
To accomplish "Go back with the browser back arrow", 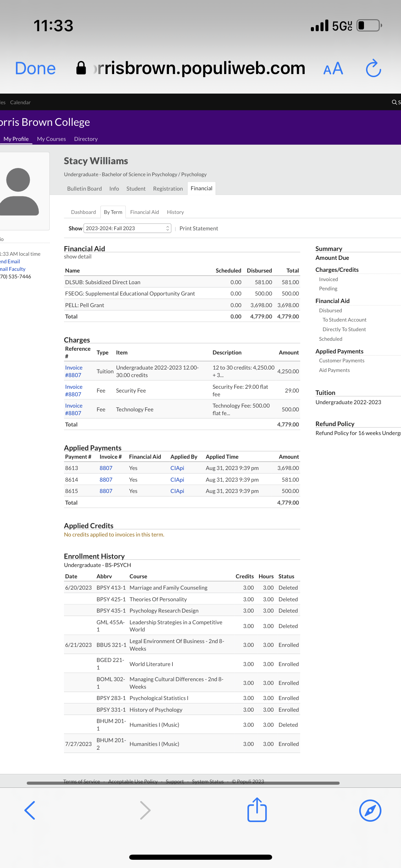I will (x=30, y=810).
